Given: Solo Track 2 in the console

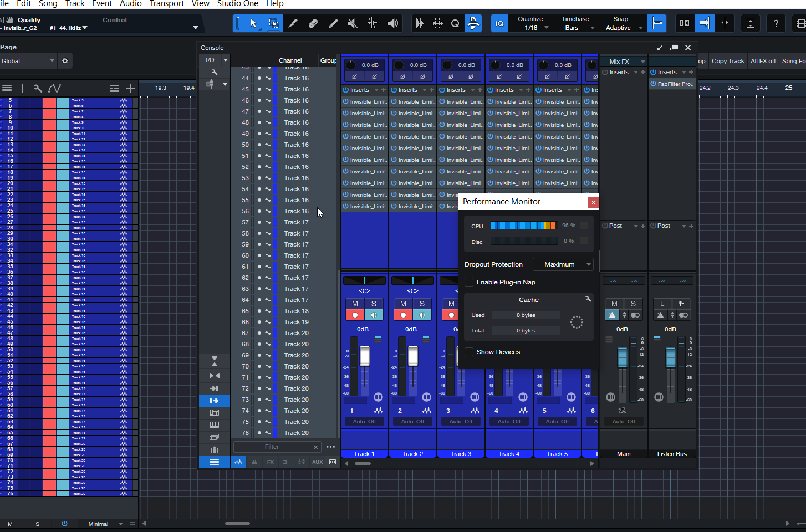Looking at the screenshot, I should pyautogui.click(x=422, y=304).
